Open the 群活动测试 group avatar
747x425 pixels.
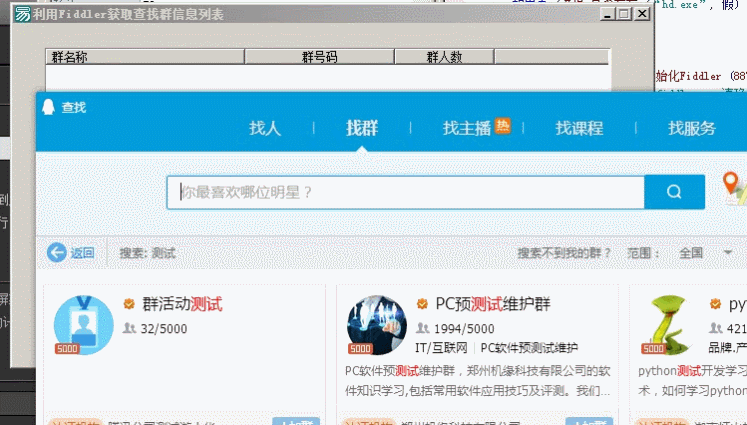pyautogui.click(x=83, y=325)
